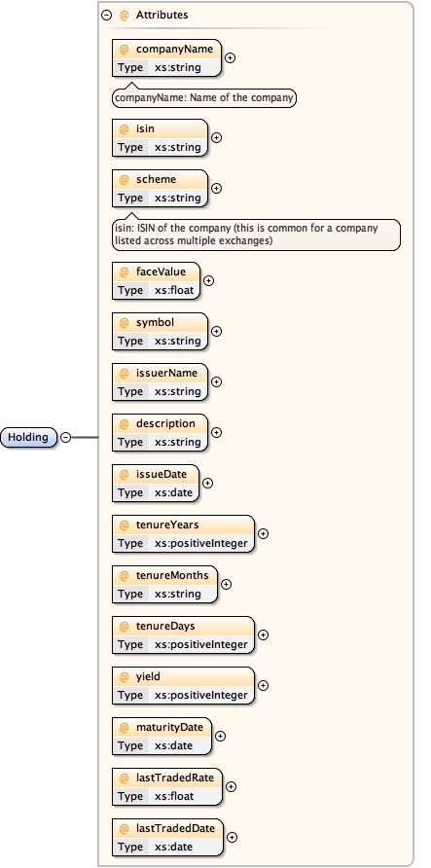Viewport: 431px width, 868px height.
Task: Expand the faceValue attribute plus icon
Action: [208, 280]
